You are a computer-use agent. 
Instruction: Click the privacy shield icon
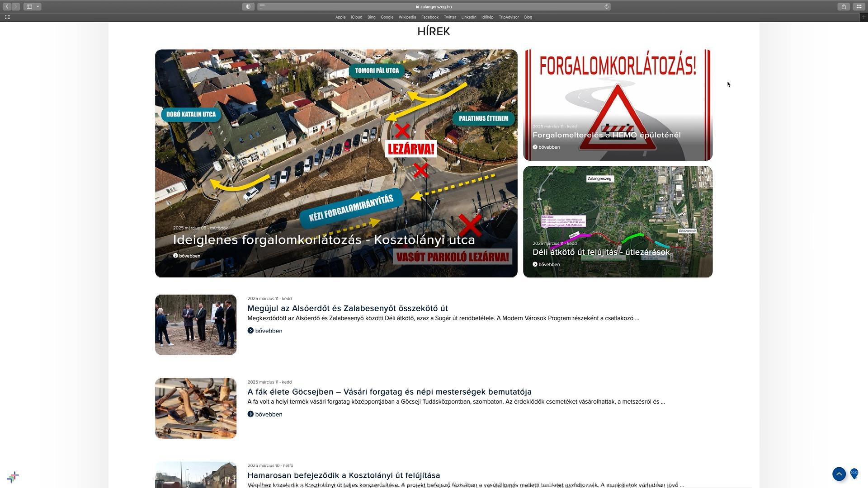point(248,6)
